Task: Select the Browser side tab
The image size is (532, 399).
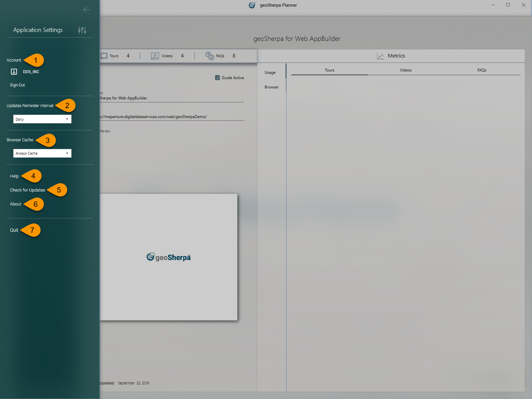Action: point(272,87)
